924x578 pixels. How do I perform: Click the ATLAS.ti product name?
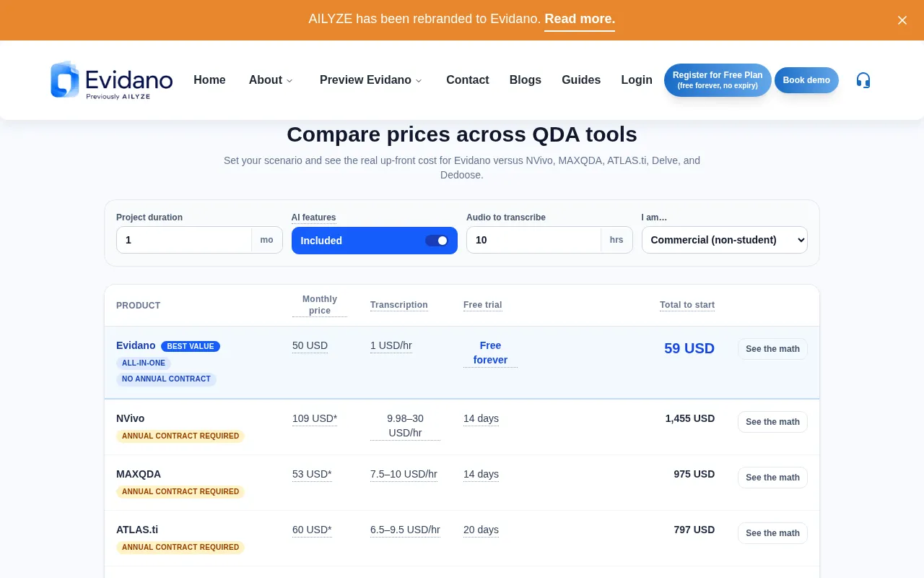(x=137, y=530)
